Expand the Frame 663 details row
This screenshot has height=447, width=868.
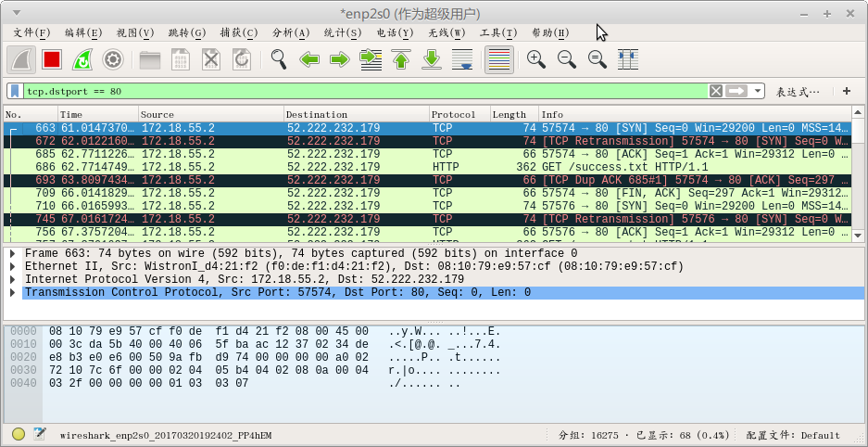tap(13, 253)
